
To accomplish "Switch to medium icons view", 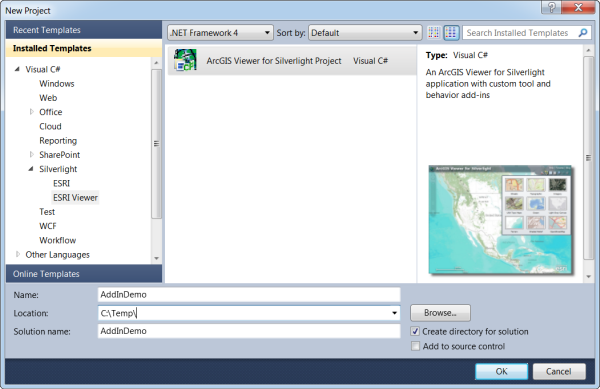I will point(451,33).
